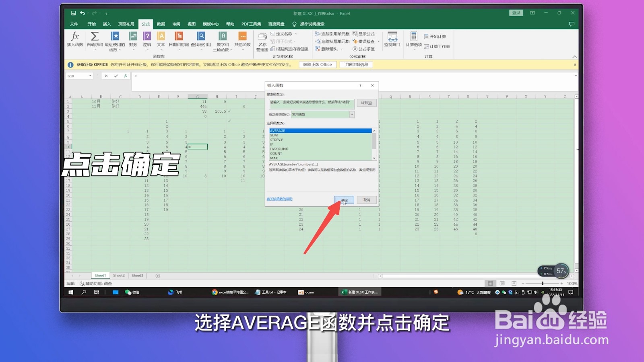Select the SUM function in the list
The image size is (644, 362).
coord(282,136)
